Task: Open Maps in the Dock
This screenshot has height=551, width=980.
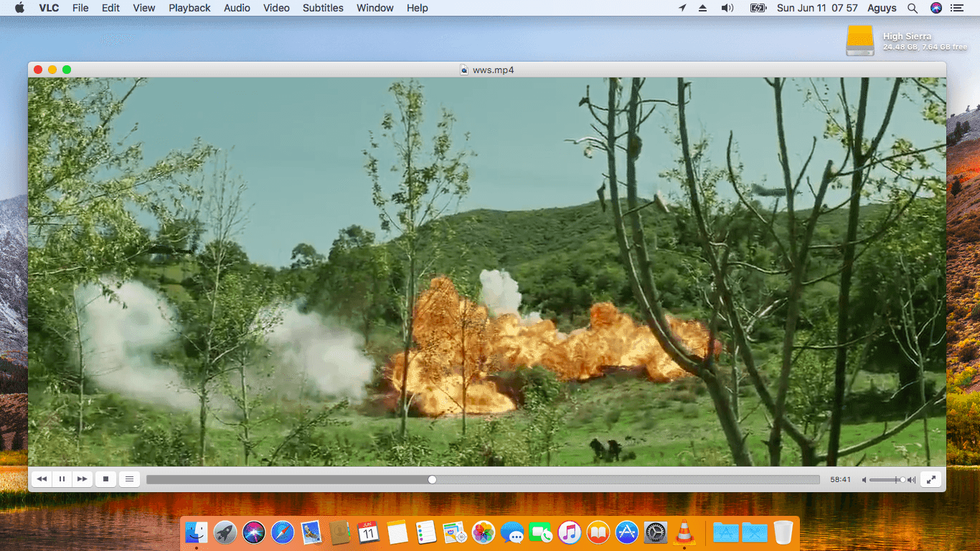Action: [455, 532]
